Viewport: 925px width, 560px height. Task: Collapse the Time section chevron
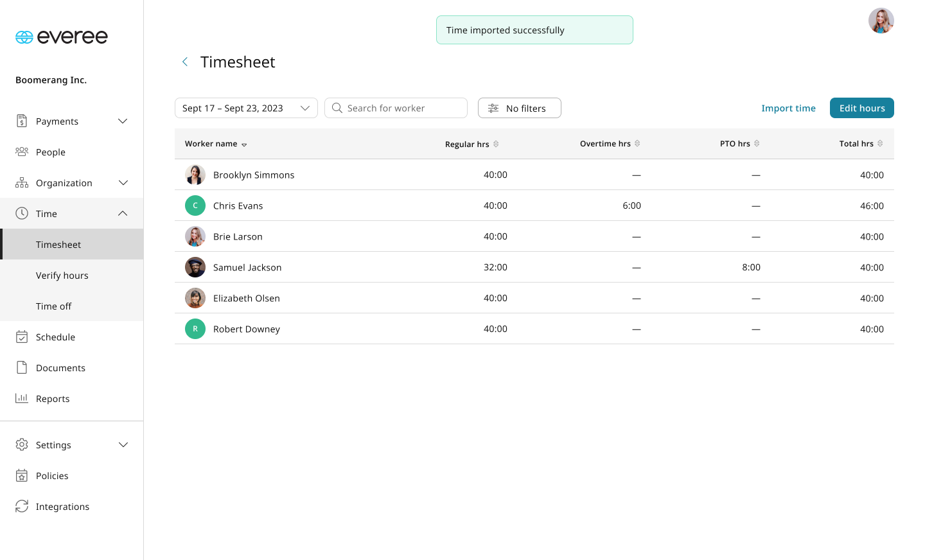click(123, 213)
